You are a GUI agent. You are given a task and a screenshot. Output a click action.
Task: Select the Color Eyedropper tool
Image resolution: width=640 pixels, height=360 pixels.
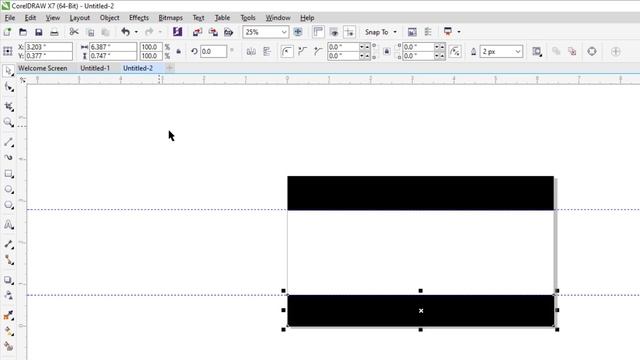pos(9,315)
